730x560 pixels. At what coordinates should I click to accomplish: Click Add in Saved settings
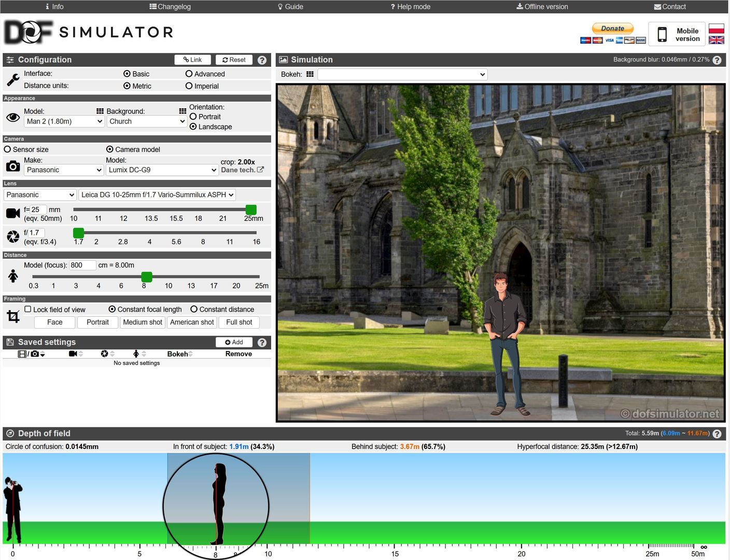coord(234,342)
